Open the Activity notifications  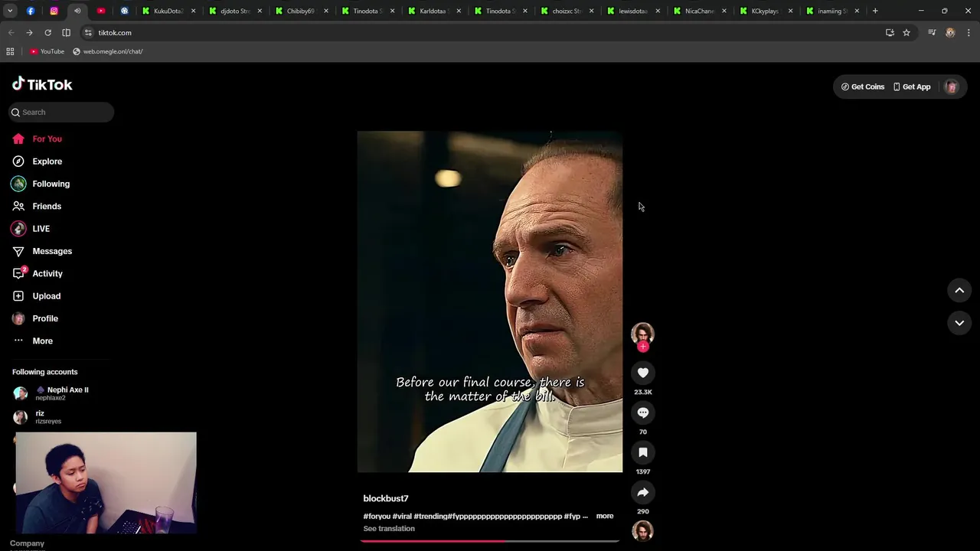(x=38, y=273)
